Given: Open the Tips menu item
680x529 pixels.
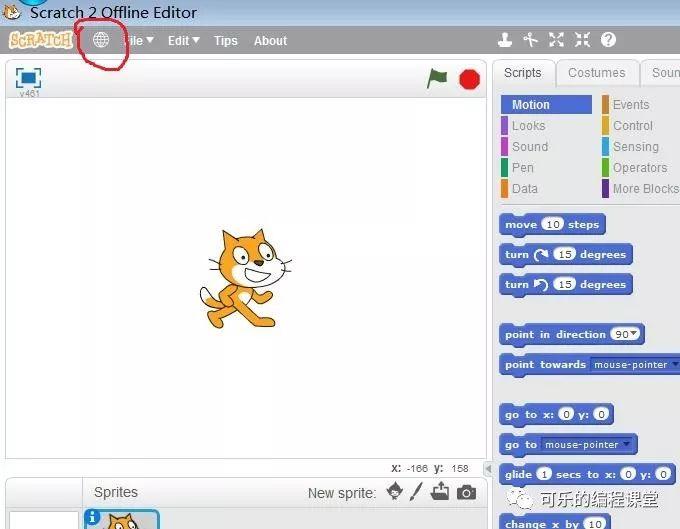Looking at the screenshot, I should tap(226, 40).
